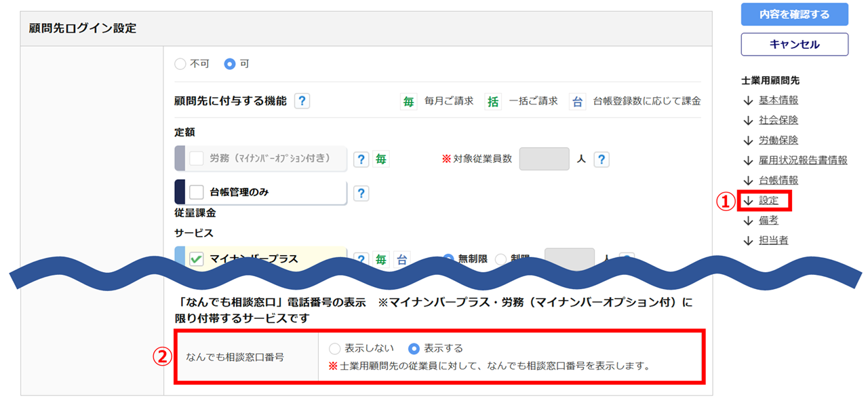The image size is (868, 399).
Task: Click the 対象従業員数 input field
Action: click(544, 159)
